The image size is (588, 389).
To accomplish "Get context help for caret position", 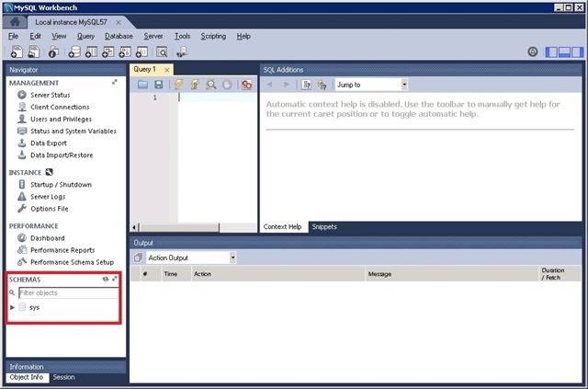I will [x=306, y=85].
